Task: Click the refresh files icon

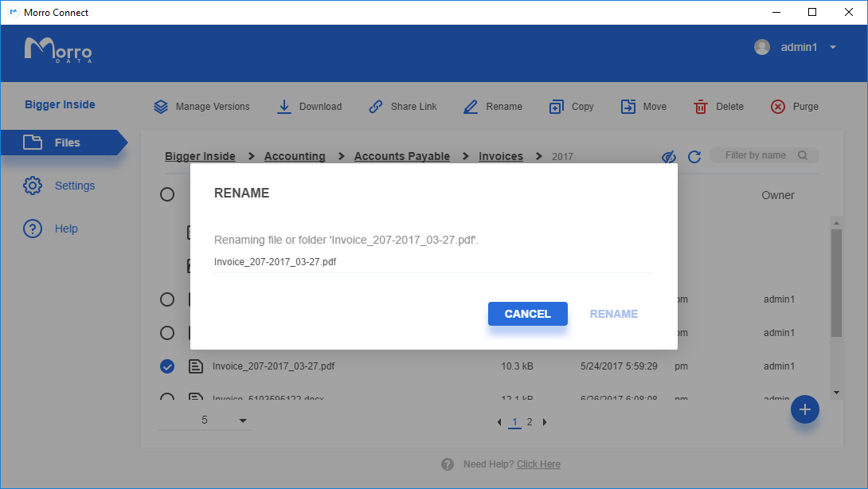Action: [694, 156]
